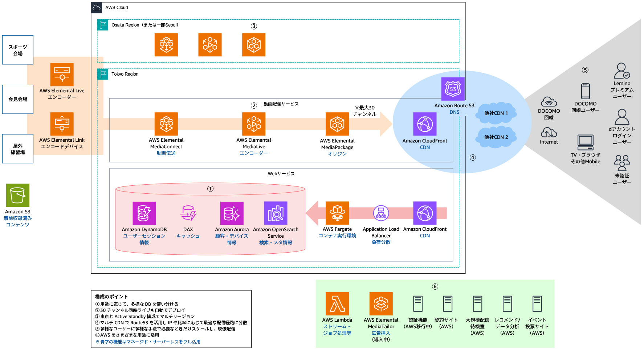Click the 負荷分散 label
644x350 pixels.
(x=381, y=242)
